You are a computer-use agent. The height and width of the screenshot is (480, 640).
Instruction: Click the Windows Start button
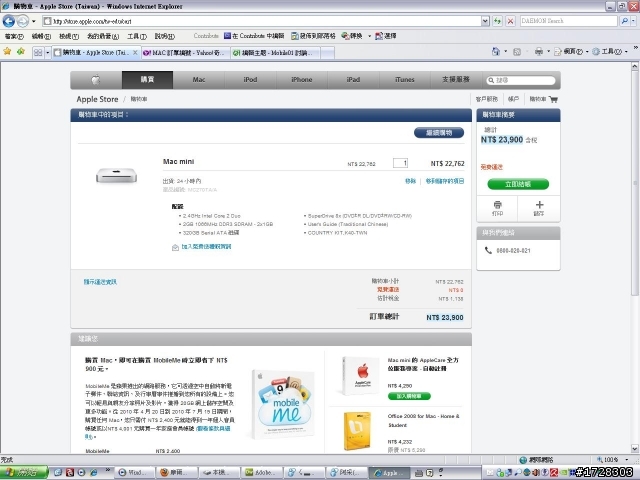(24, 472)
